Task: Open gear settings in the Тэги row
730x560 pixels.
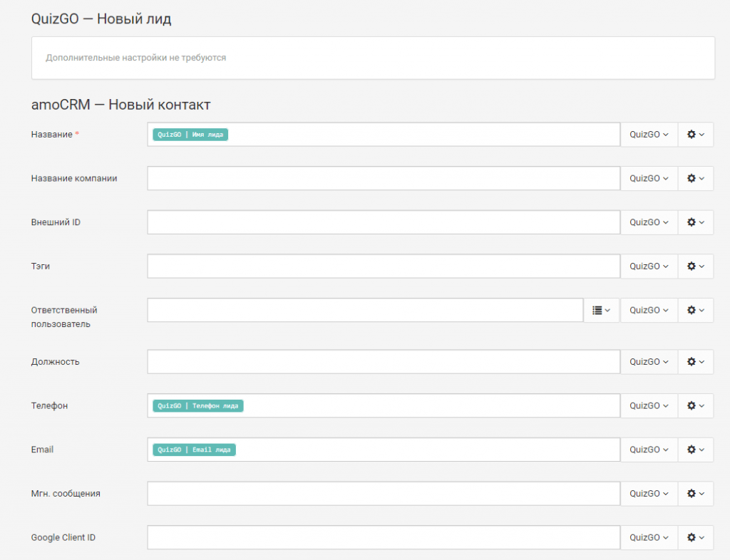Action: coord(695,266)
